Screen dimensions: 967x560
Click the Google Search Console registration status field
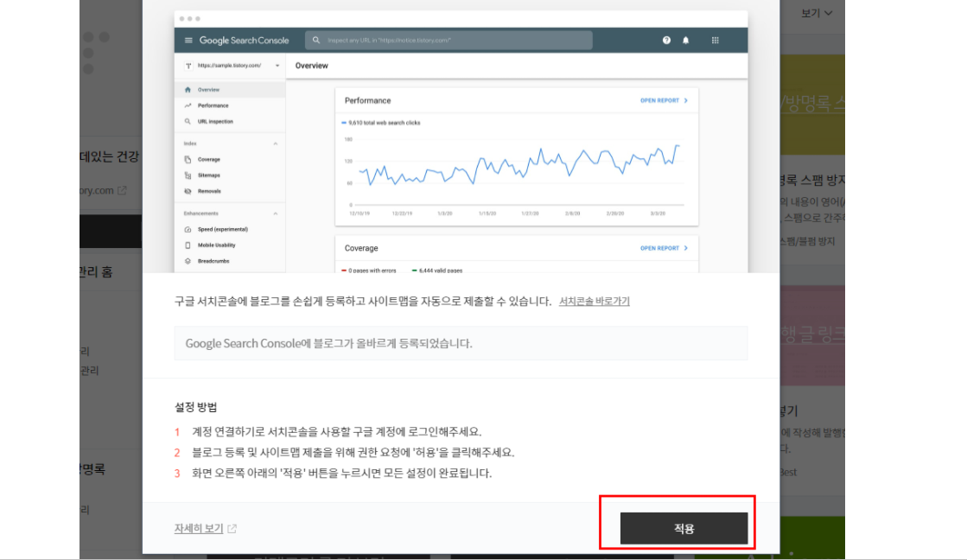tap(461, 343)
